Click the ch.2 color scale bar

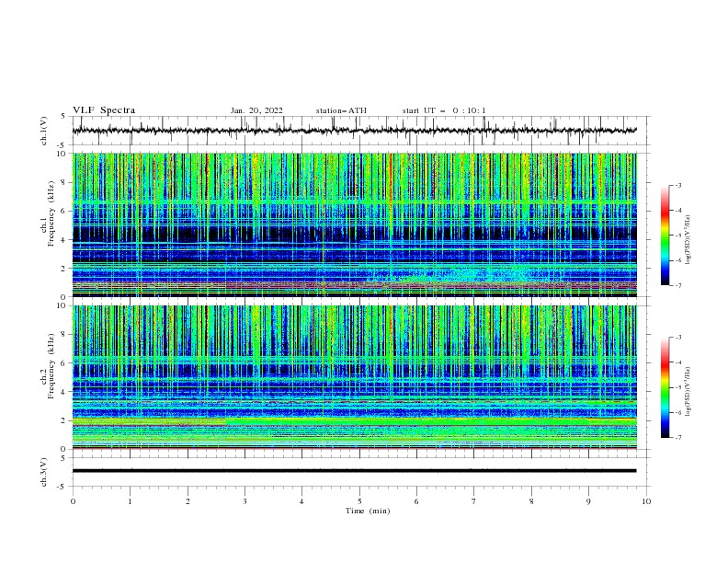click(x=665, y=387)
